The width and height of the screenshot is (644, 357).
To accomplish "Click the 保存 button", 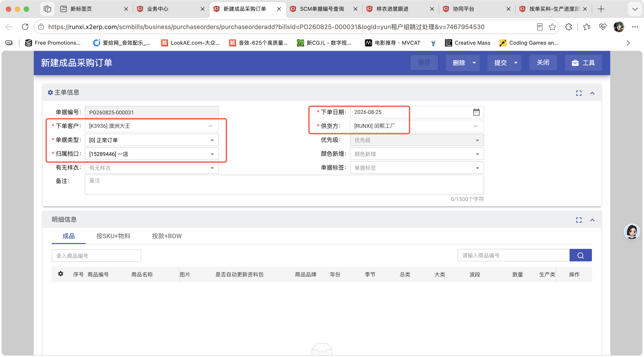I will (424, 63).
